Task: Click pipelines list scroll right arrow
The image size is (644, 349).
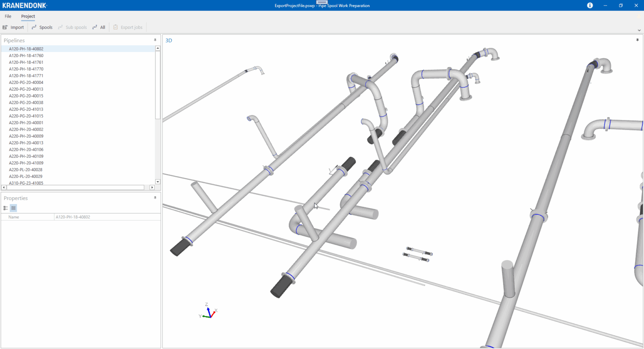Action: 152,188
